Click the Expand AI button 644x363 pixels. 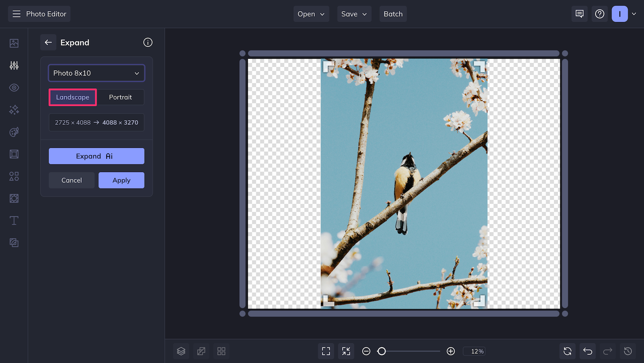point(96,156)
